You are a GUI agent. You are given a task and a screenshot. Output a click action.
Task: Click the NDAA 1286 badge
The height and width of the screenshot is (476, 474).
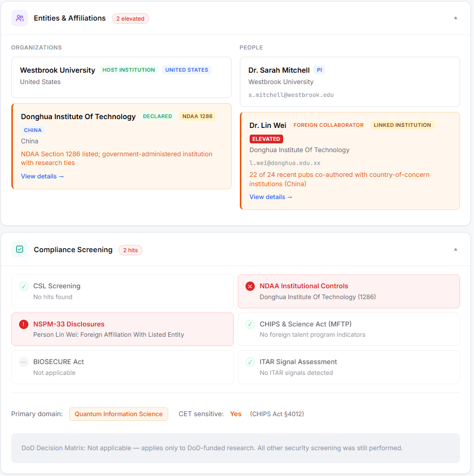coord(197,116)
